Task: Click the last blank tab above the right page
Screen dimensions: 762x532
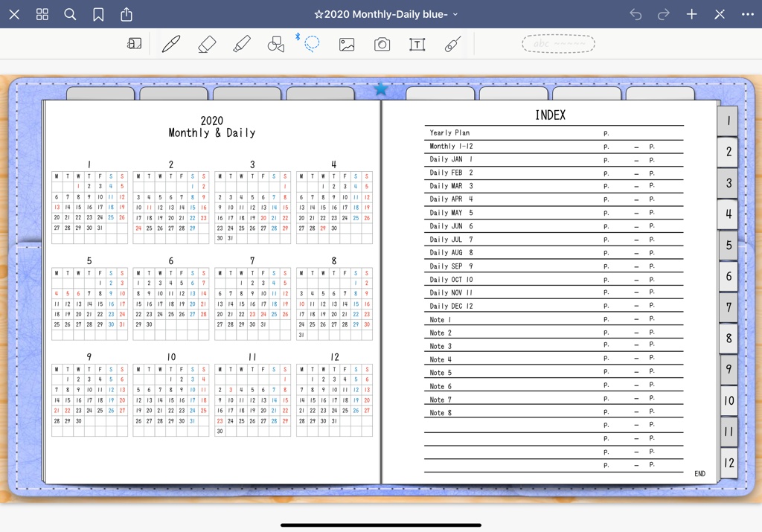Action: pos(660,94)
